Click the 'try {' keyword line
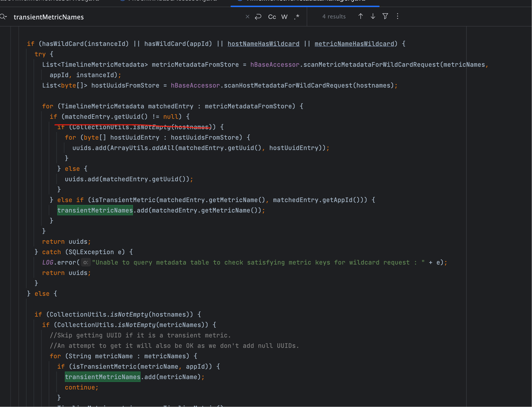This screenshot has height=407, width=532. coord(44,54)
